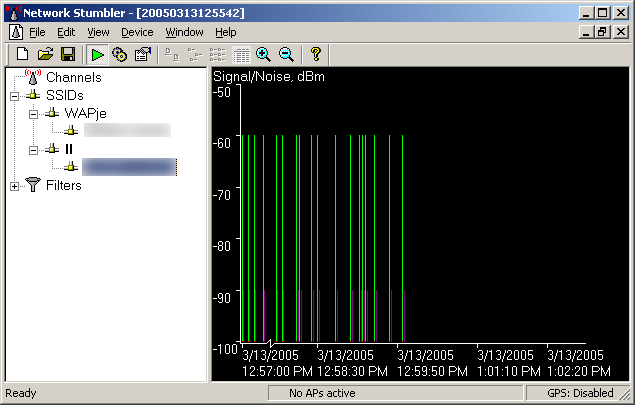Click the -50 dBm axis label
Screen dimensions: 635x405
[x=222, y=92]
